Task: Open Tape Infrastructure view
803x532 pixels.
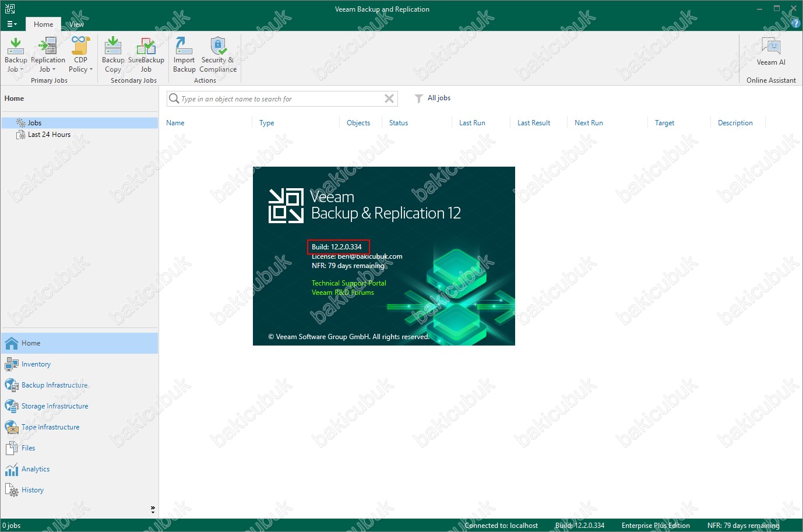Action: click(x=79, y=427)
